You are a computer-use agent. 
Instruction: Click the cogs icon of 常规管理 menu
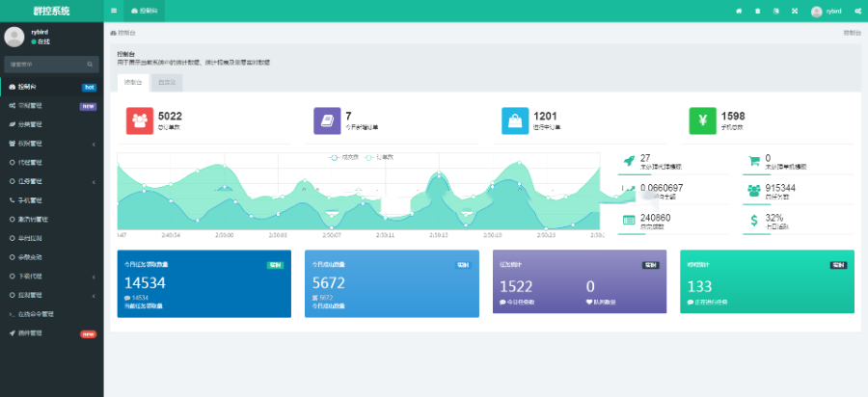point(13,106)
